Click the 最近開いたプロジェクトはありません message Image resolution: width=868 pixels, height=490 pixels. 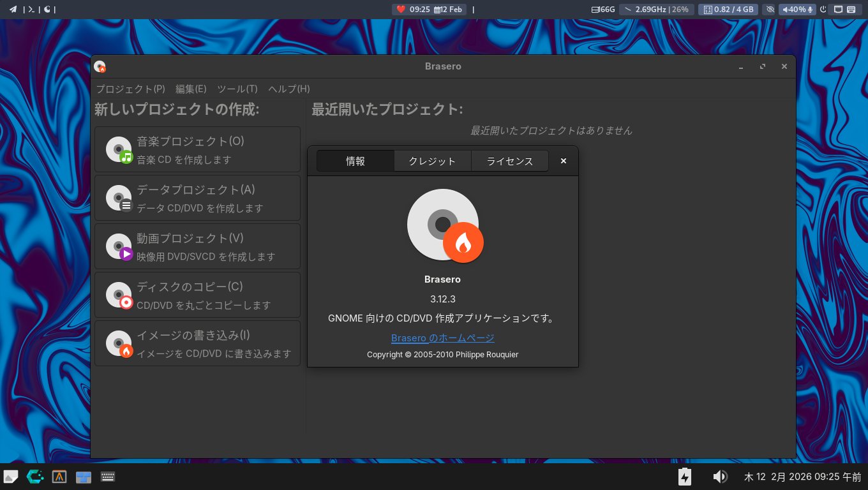tap(551, 130)
